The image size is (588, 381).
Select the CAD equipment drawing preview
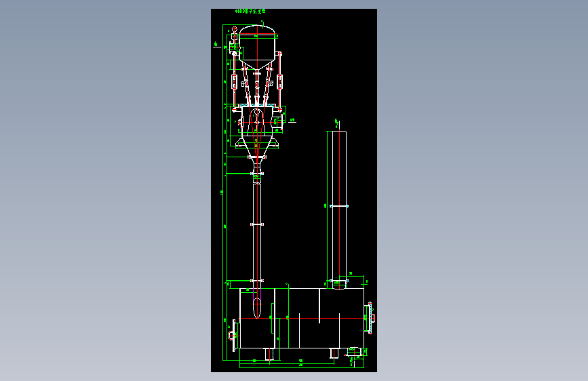pyautogui.click(x=294, y=190)
